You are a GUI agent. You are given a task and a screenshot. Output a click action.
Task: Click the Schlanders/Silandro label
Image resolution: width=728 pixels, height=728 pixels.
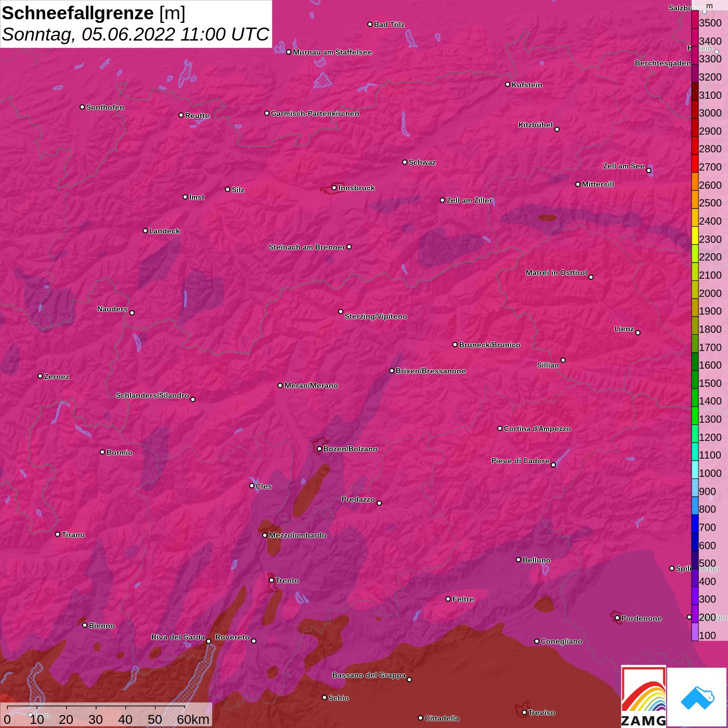pyautogui.click(x=152, y=395)
